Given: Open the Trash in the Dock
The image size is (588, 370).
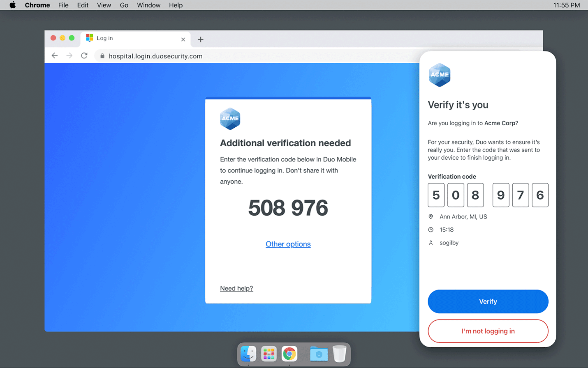Looking at the screenshot, I should (340, 354).
